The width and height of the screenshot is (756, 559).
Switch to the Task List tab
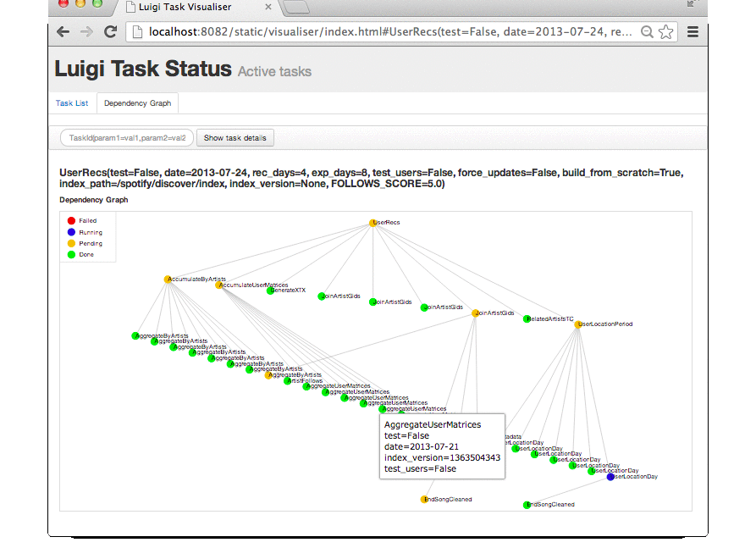72,103
